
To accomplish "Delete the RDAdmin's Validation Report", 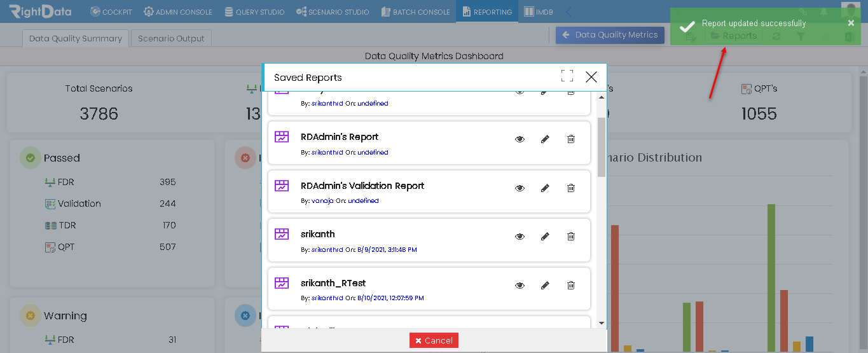I will pyautogui.click(x=571, y=188).
